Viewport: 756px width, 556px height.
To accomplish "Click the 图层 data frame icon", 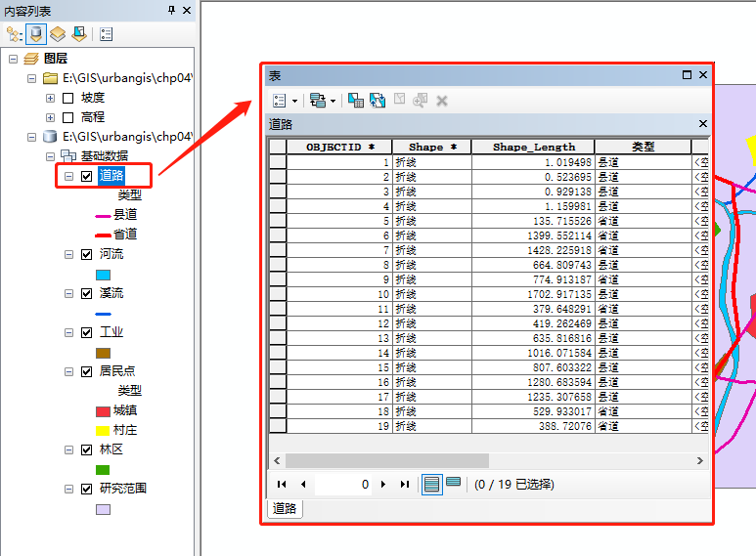I will 31,59.
